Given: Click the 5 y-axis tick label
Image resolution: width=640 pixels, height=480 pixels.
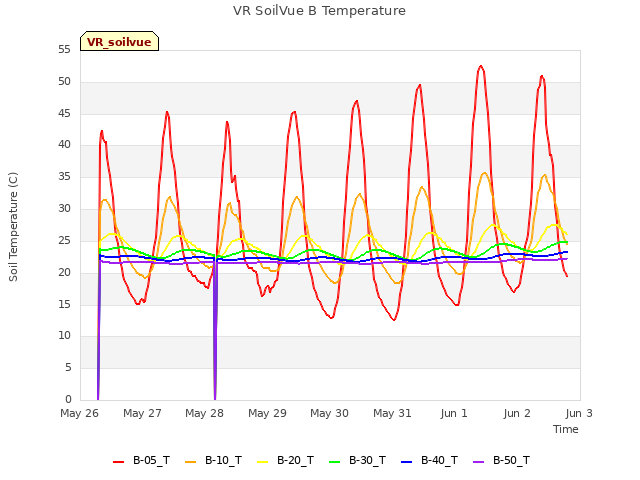Looking at the screenshot, I should coord(68,367).
